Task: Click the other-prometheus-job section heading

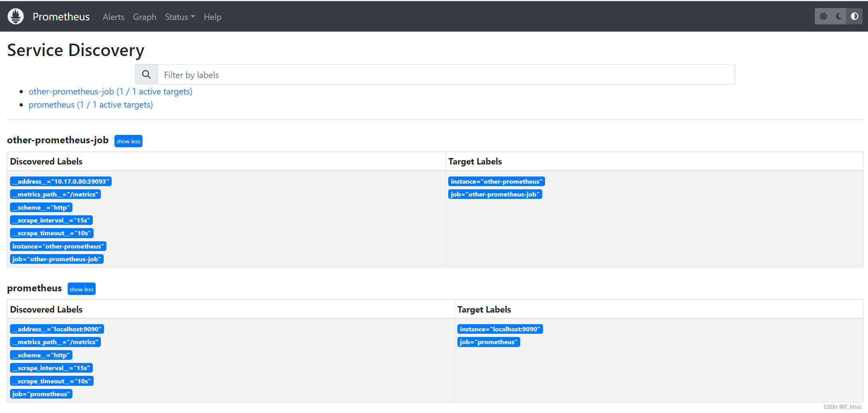Action: [x=58, y=140]
